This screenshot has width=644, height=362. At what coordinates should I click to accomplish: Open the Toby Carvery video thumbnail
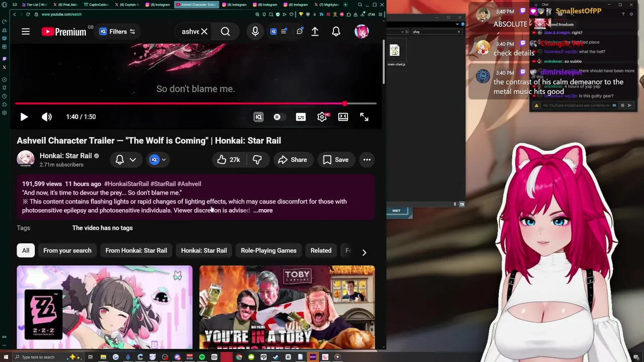[x=287, y=307]
